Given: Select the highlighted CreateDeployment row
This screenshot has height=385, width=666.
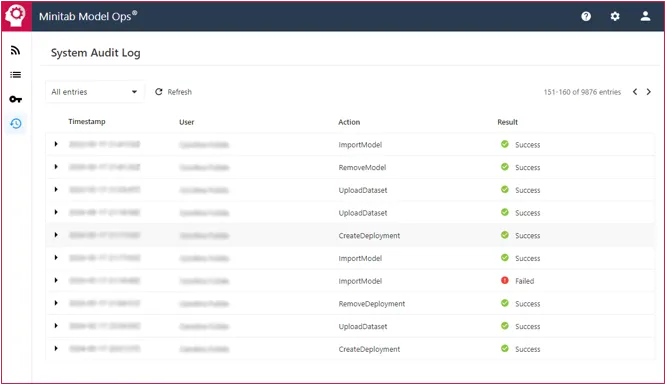Looking at the screenshot, I should click(x=350, y=235).
